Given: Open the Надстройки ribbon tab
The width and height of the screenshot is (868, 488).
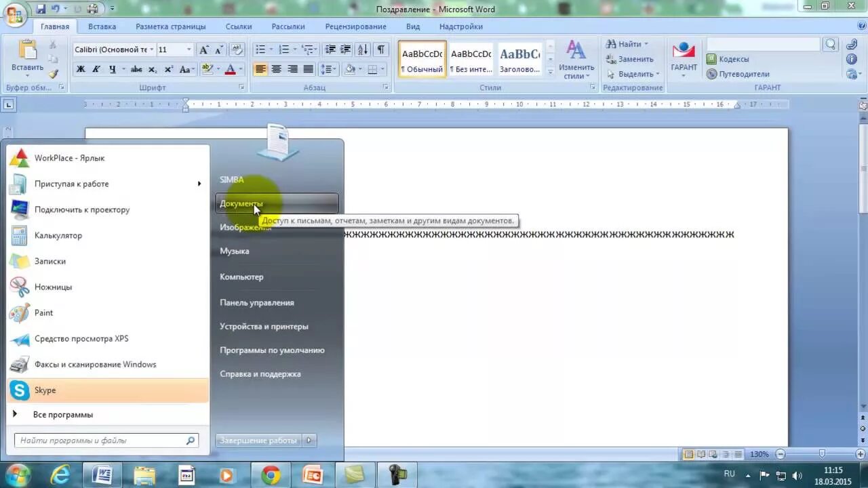Looking at the screenshot, I should (x=461, y=26).
